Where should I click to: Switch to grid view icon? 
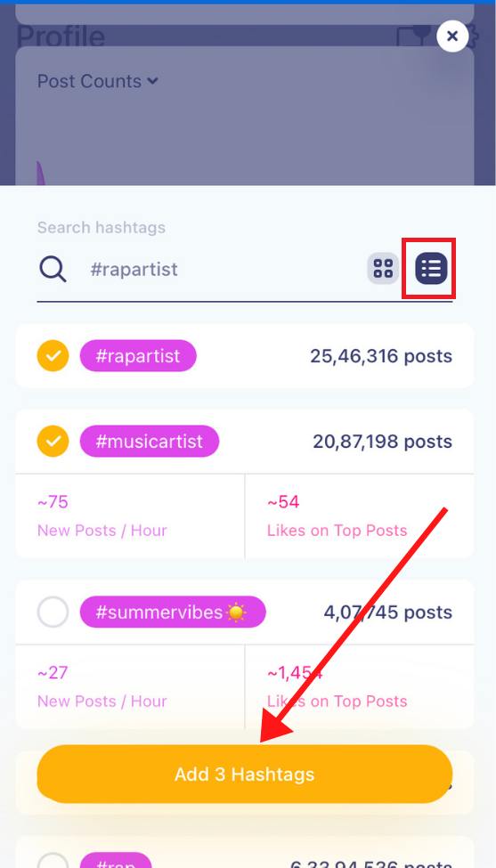point(383,269)
